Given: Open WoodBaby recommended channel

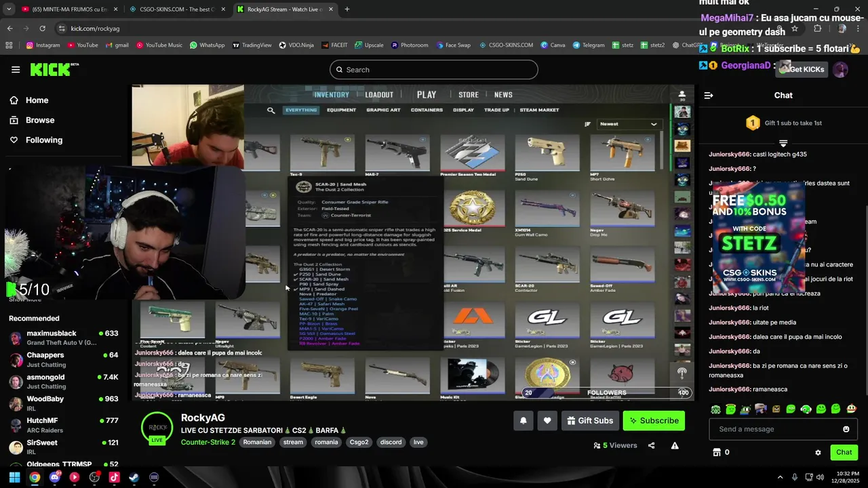Looking at the screenshot, I should (64, 403).
